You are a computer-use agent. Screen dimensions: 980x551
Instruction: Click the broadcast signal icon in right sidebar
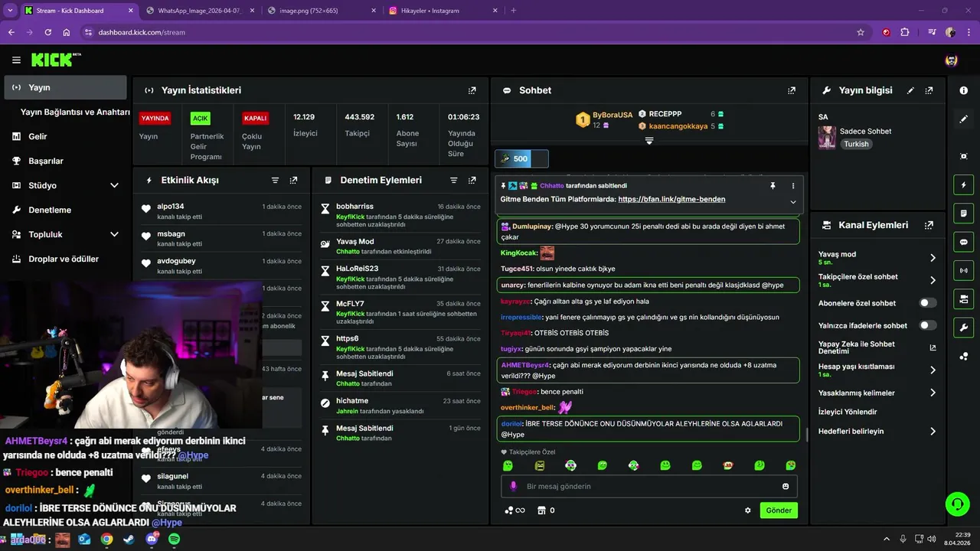pos(963,269)
